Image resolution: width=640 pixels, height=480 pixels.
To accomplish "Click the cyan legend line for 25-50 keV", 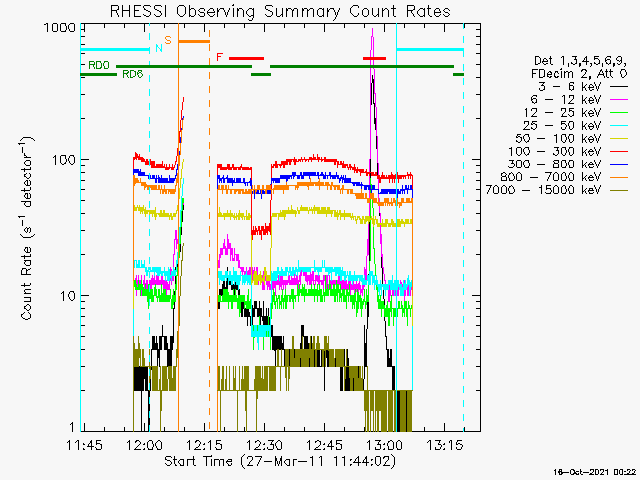I will [x=619, y=125].
